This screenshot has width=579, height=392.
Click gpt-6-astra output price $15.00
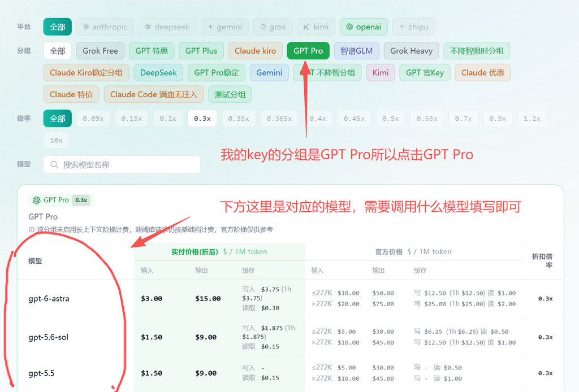pyautogui.click(x=208, y=299)
